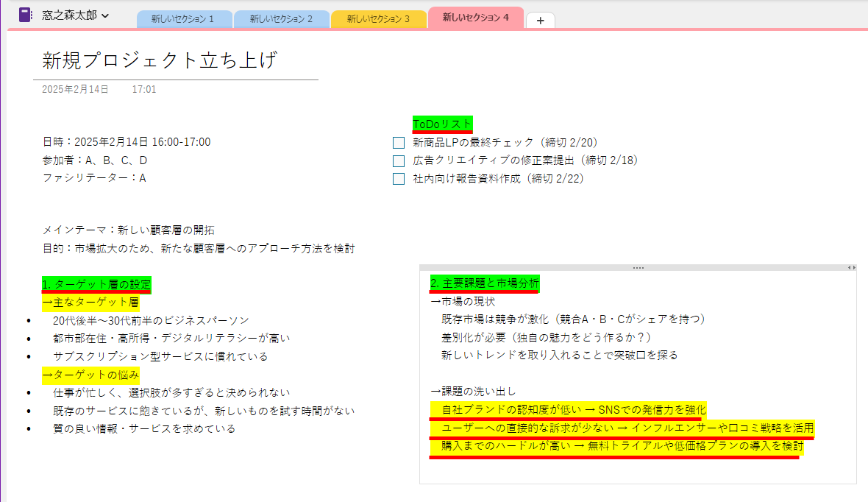Check off the 広告クリエイティブの修正案提出 task

(398, 160)
